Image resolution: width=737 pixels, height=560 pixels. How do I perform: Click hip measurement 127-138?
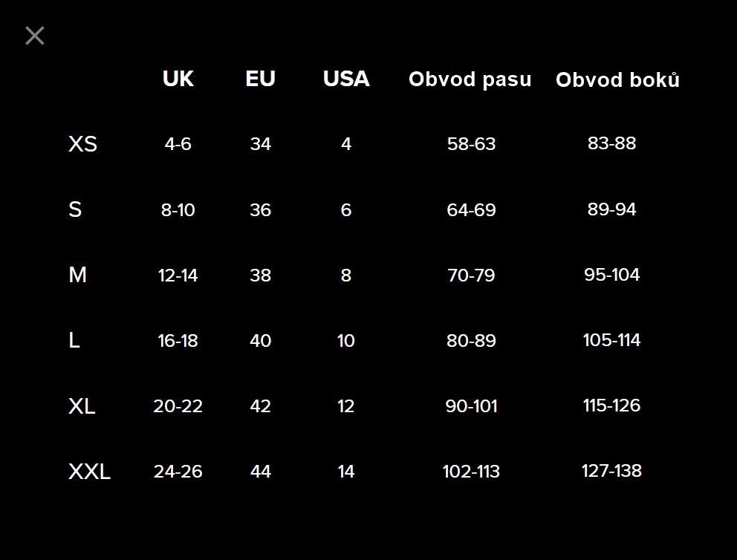[x=611, y=471]
